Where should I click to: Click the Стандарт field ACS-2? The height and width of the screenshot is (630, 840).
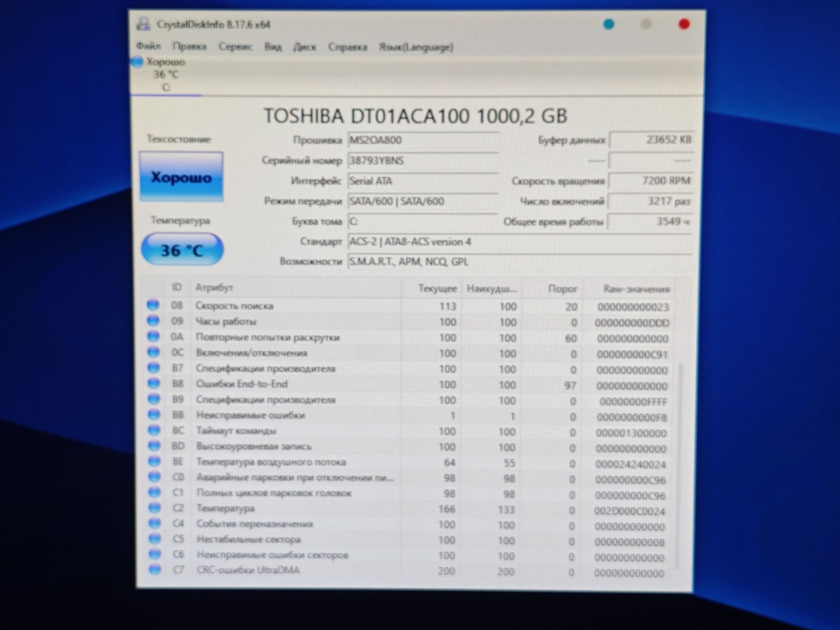pos(520,241)
